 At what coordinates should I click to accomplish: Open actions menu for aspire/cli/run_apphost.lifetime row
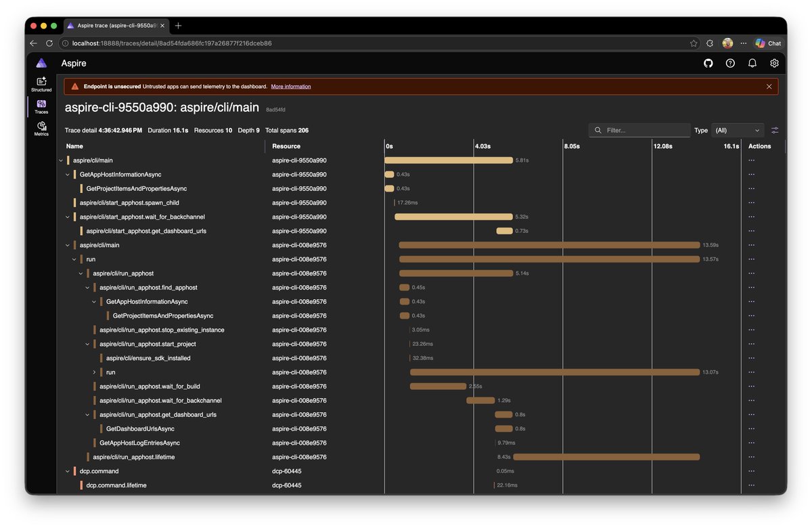coord(751,457)
